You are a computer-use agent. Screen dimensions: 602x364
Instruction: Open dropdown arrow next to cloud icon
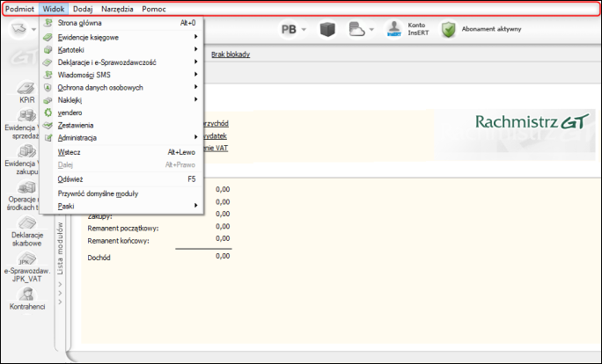[371, 30]
